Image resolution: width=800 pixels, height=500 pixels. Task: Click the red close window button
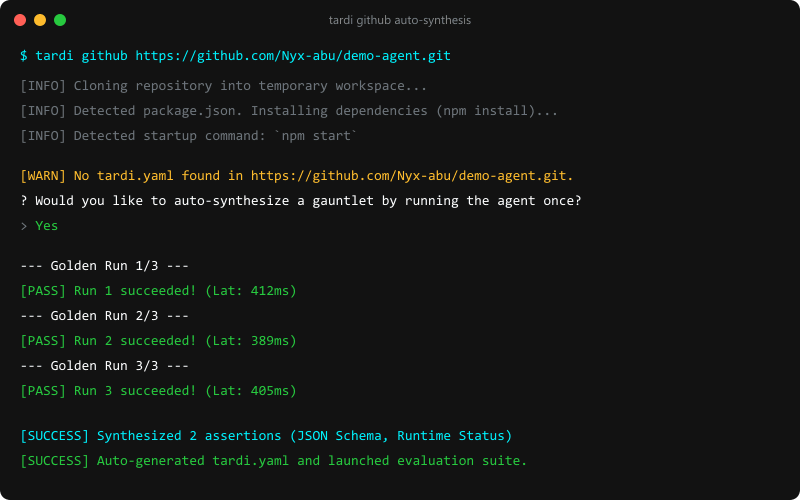[x=20, y=20]
